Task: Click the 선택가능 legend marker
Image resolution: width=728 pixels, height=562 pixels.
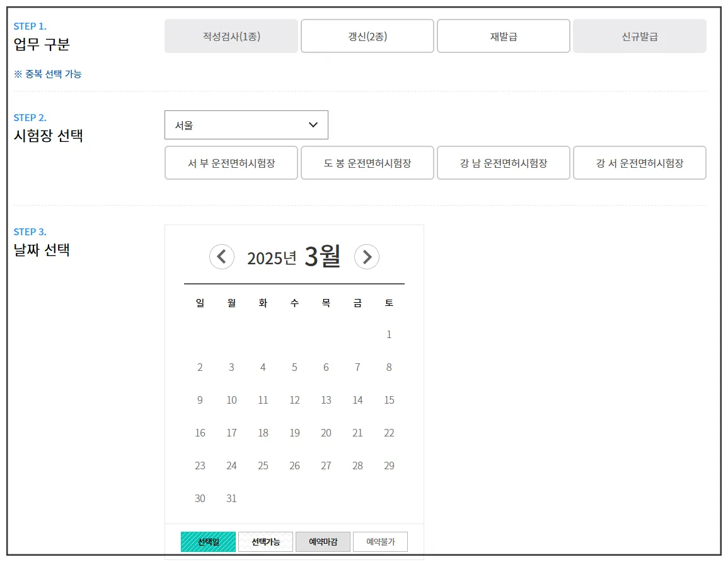Action: 265,541
